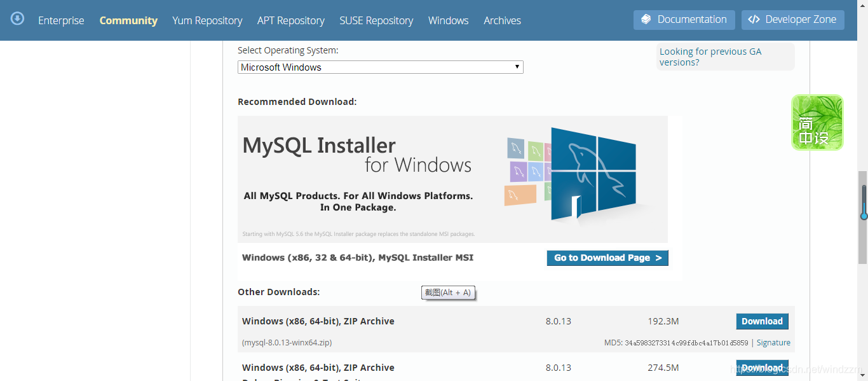Click the 8.0.13 version in first row
Screen dimensions: 868x381
559,321
